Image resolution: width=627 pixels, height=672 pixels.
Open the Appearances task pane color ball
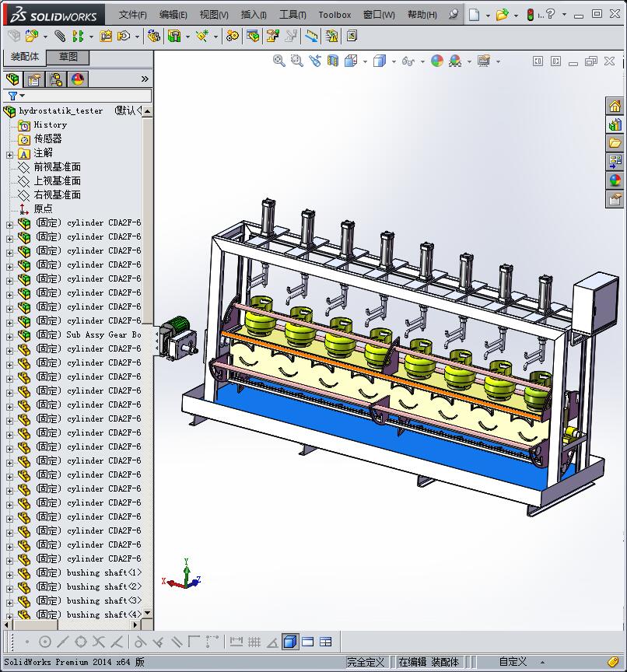[x=615, y=180]
